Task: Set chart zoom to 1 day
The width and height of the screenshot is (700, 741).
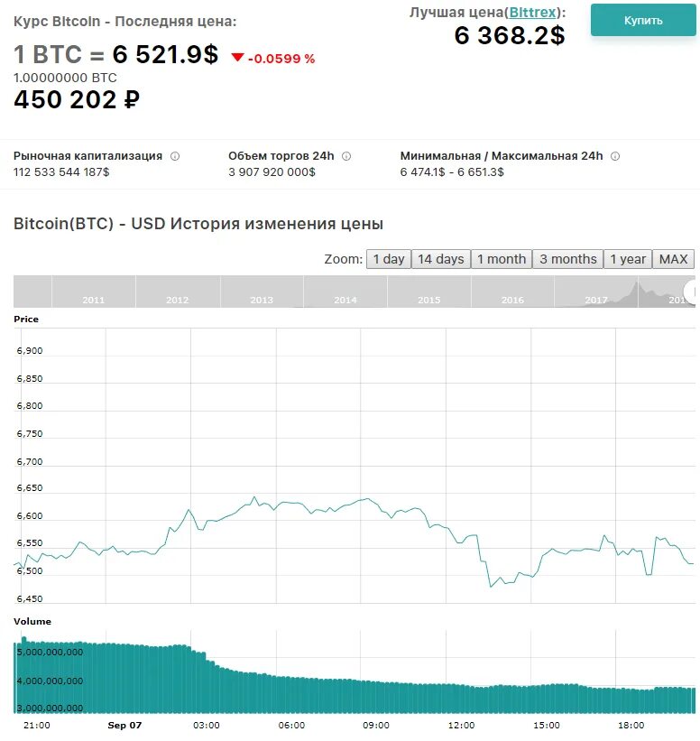Action: [389, 259]
